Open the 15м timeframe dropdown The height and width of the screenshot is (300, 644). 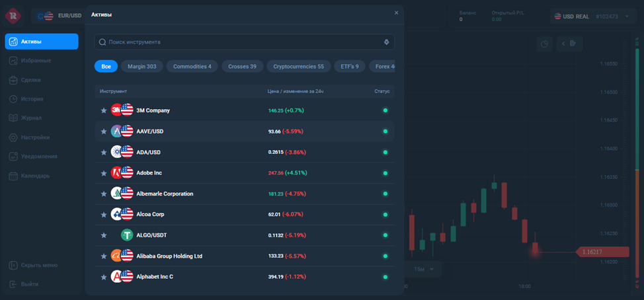click(423, 269)
